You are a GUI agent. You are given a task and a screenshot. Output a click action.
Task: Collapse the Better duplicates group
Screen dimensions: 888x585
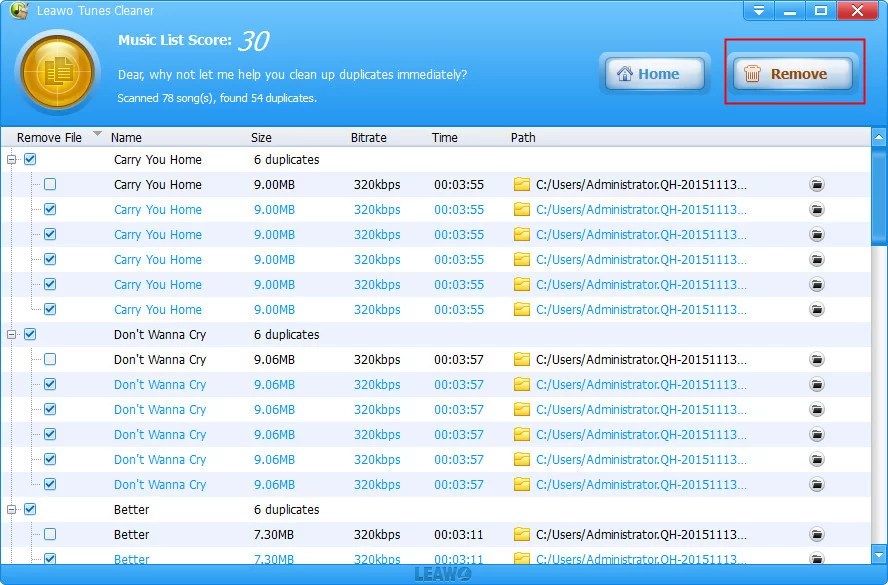(12, 509)
